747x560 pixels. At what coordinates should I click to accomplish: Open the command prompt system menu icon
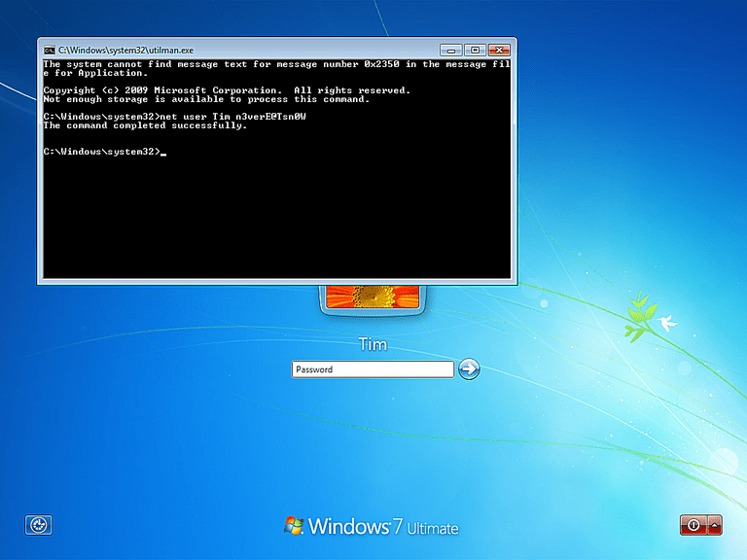coord(49,50)
